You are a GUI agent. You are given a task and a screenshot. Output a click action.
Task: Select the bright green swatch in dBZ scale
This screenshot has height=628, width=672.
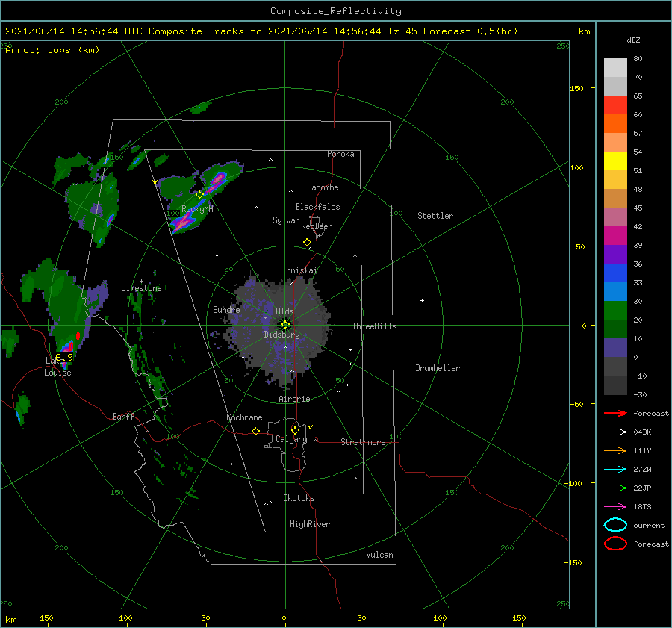615,311
